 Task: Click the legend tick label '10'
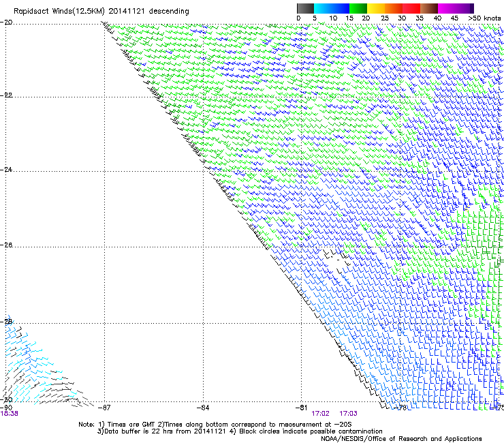333,18
